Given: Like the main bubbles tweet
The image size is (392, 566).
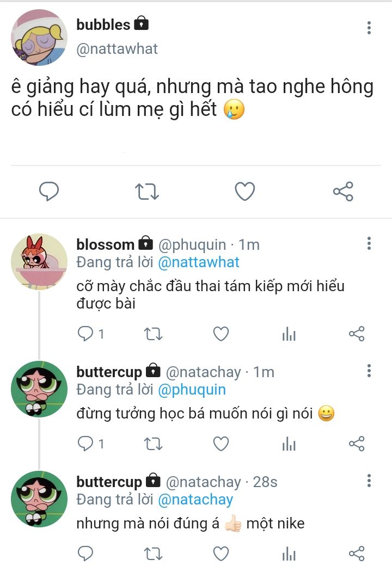Looking at the screenshot, I should coord(245,191).
